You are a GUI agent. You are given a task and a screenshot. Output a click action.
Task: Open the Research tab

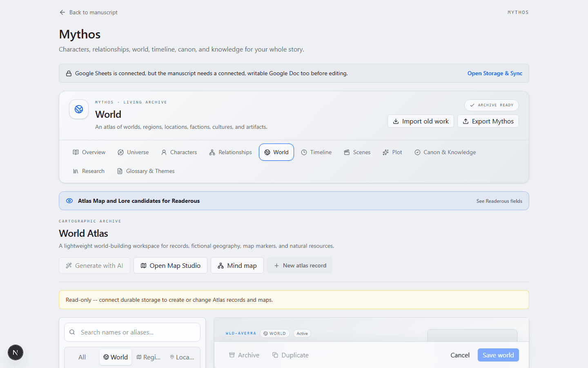coord(89,171)
